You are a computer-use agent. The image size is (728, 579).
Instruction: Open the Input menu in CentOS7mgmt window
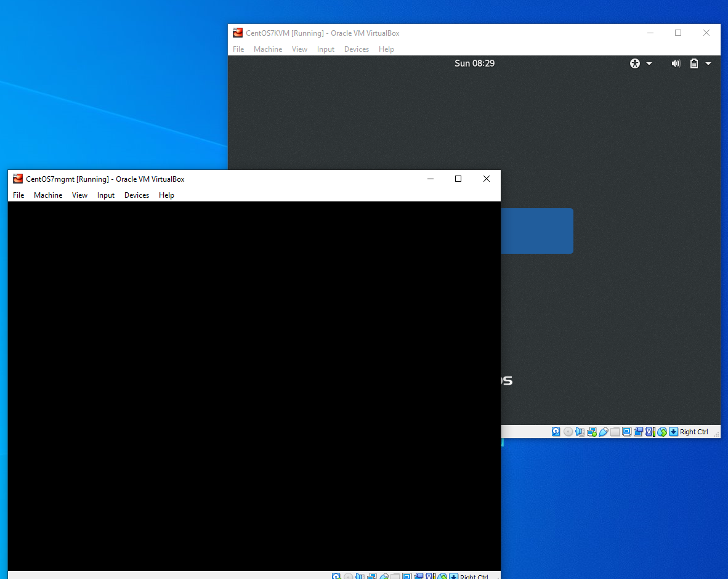106,195
